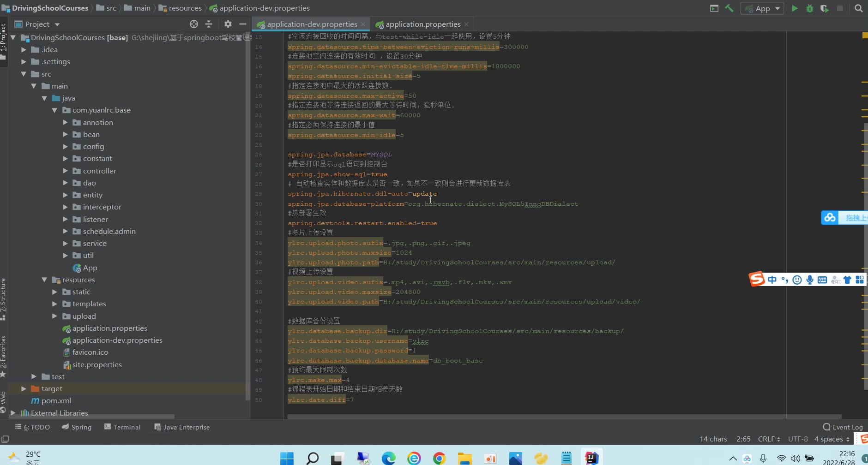Open Project panel settings gear
This screenshot has width=868, height=465.
pyautogui.click(x=228, y=24)
